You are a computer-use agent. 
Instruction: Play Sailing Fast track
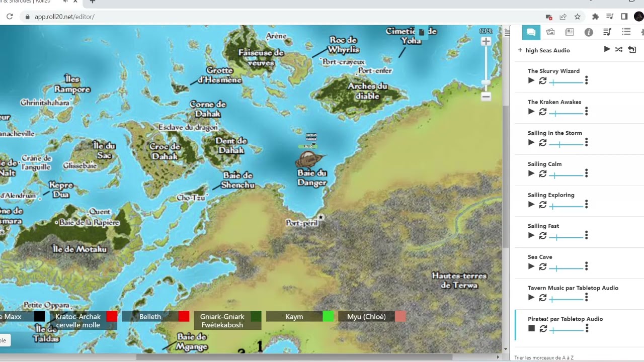[531, 235]
